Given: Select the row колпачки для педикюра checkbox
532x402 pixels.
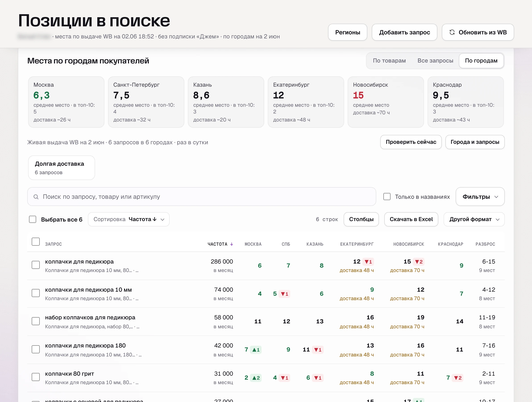Looking at the screenshot, I should 36,265.
